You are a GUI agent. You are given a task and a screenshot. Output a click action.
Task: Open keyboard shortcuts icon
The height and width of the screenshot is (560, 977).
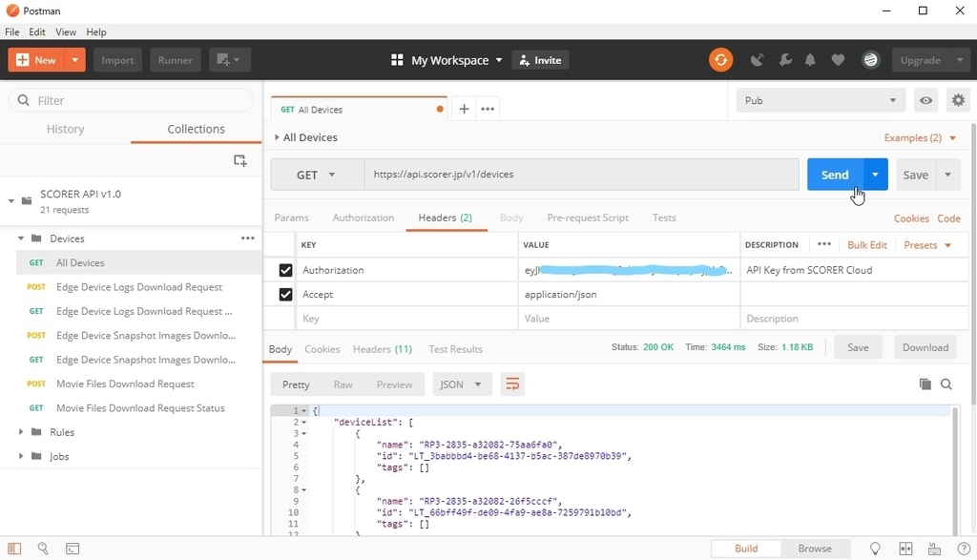[934, 549]
